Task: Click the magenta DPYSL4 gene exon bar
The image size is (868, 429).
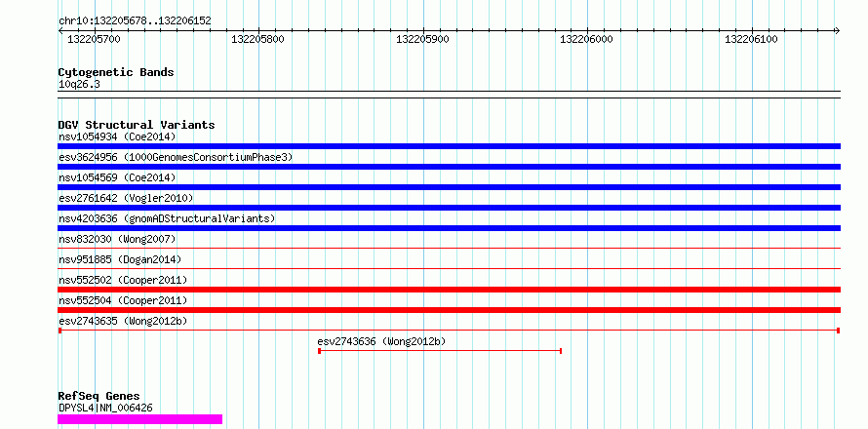Action: (x=140, y=419)
